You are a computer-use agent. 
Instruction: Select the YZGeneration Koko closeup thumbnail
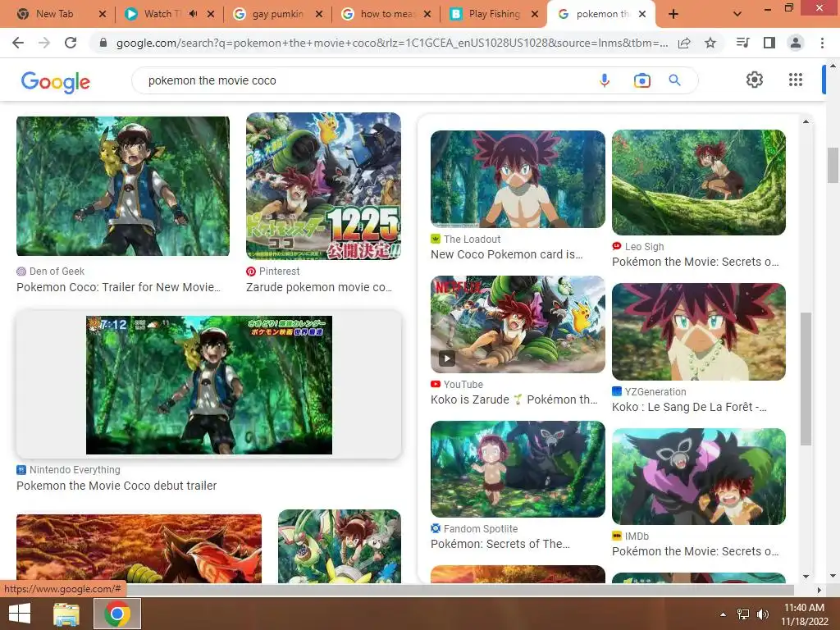point(699,331)
